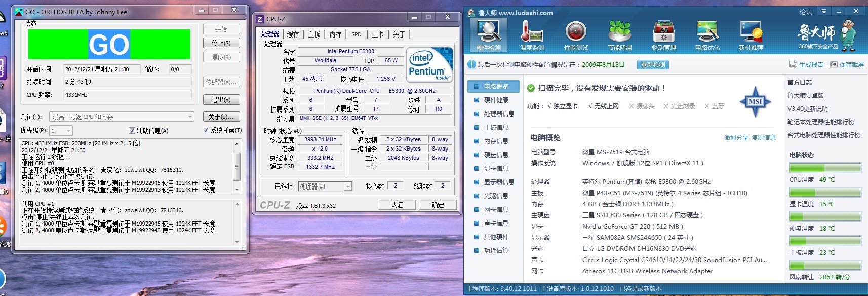
Task: Click the CPU 频率 4331MHz field in ORTHOS
Action: pos(127,95)
